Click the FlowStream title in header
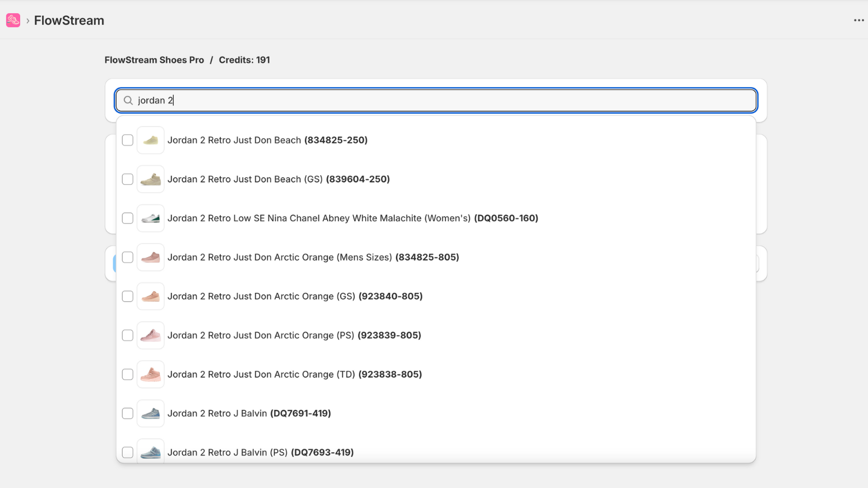868x488 pixels. pos(69,21)
